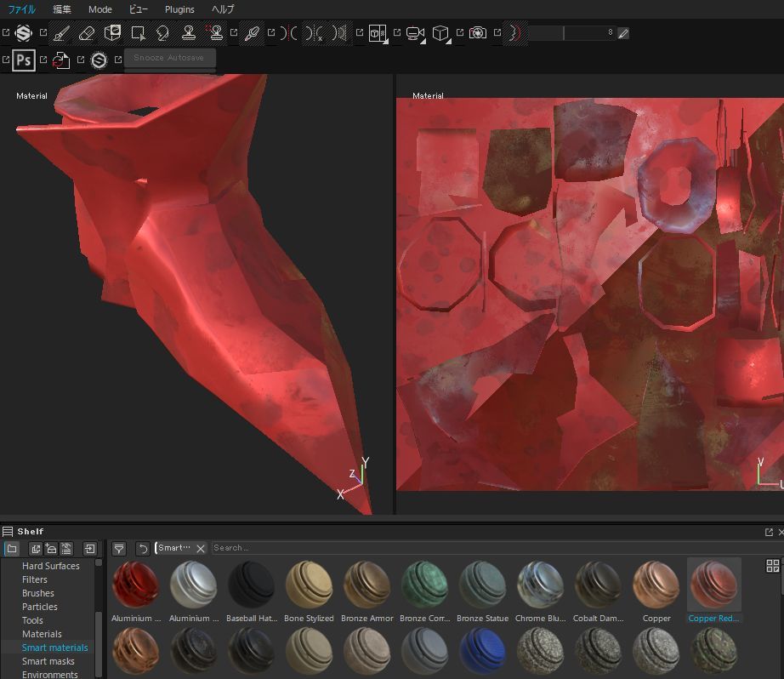
Task: Select the Bronze Armor smart material
Action: [x=367, y=591]
